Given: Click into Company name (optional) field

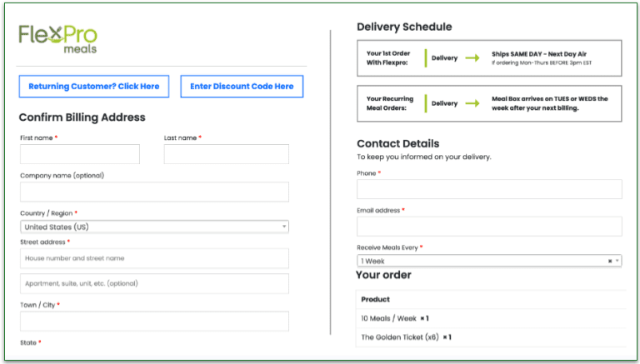Looking at the screenshot, I should point(154,192).
